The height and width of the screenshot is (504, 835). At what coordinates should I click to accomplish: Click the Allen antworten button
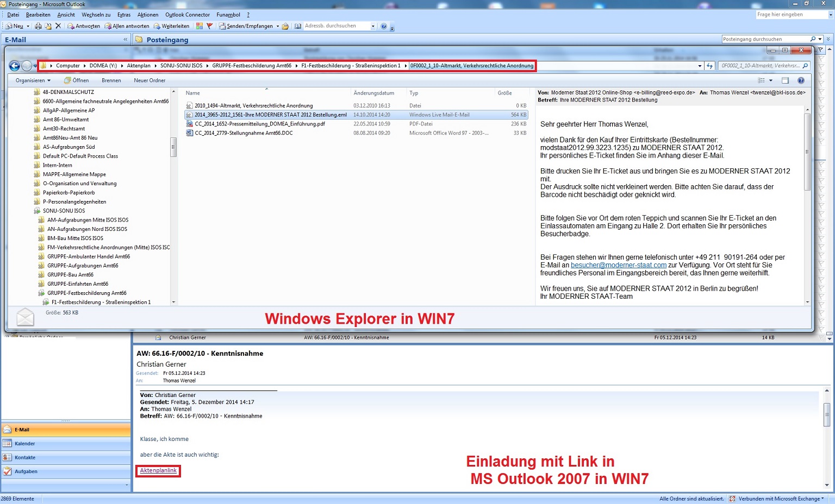[x=127, y=26]
